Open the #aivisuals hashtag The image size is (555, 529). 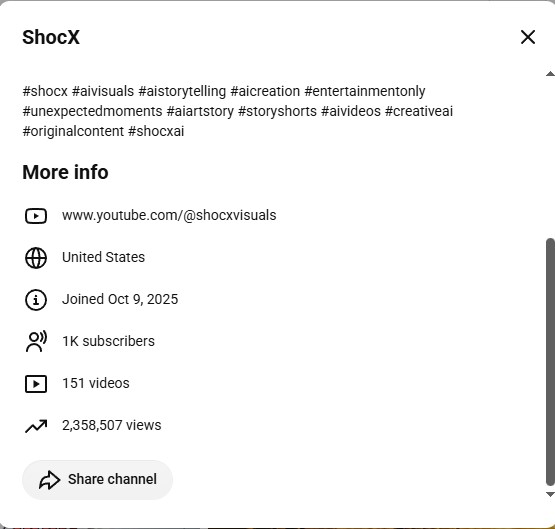pos(103,91)
